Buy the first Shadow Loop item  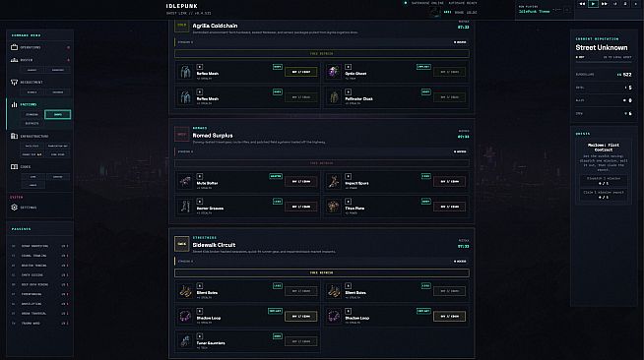(301, 316)
